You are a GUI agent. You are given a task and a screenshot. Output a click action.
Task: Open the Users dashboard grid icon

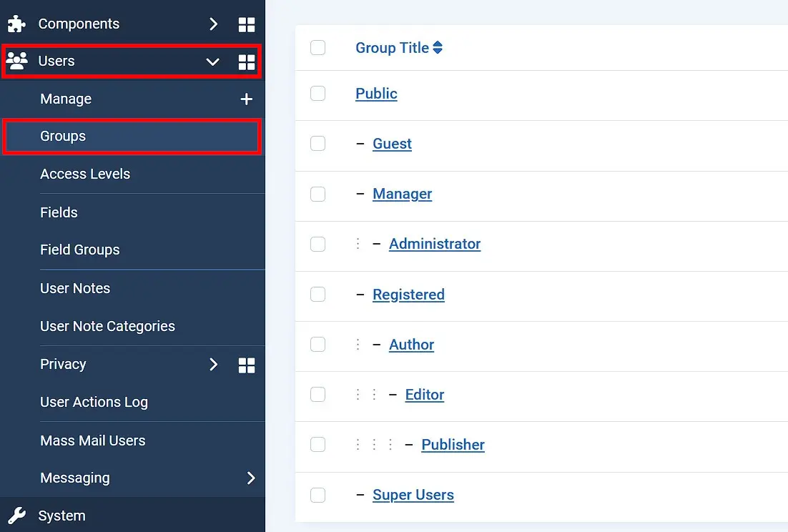point(247,61)
